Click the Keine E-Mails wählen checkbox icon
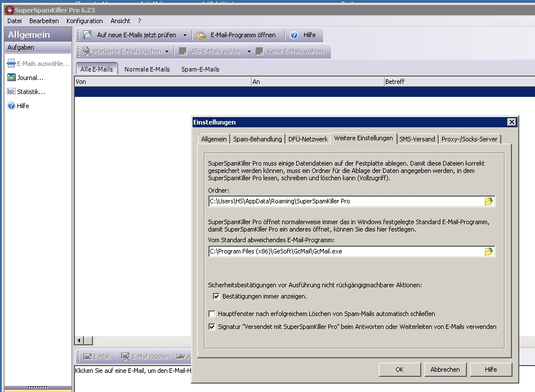Screen dimensions: 535x392 click(260, 51)
